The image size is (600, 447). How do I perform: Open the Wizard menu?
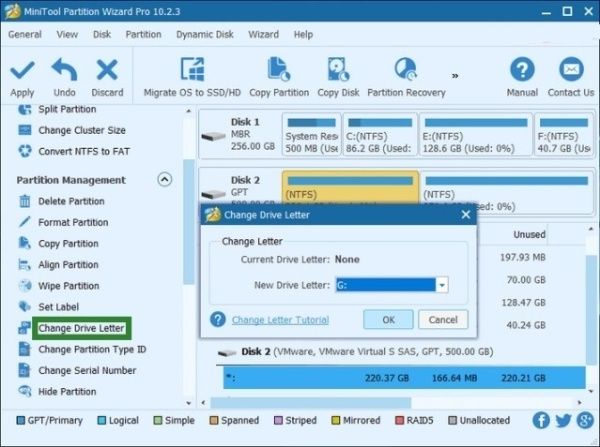(263, 34)
